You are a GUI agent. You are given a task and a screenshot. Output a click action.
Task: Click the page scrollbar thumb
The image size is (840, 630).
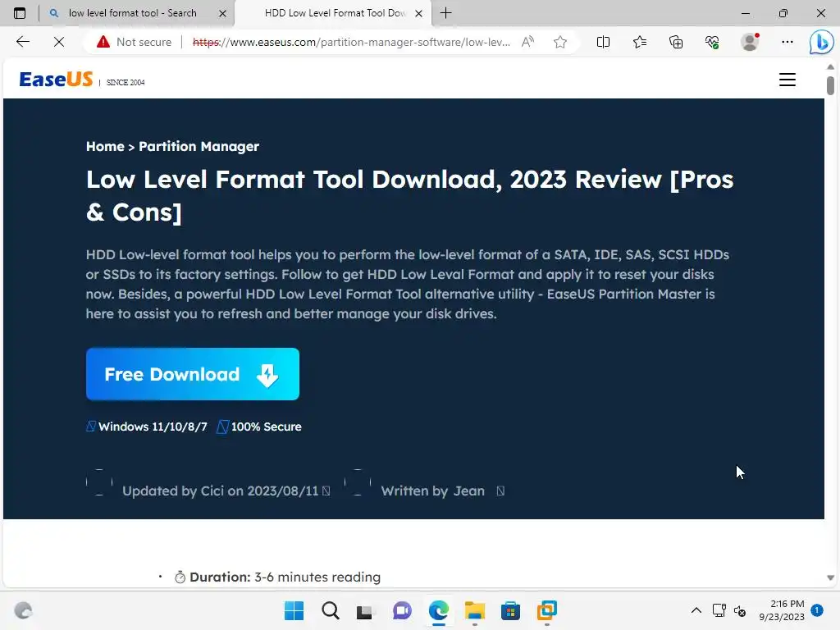pyautogui.click(x=830, y=85)
